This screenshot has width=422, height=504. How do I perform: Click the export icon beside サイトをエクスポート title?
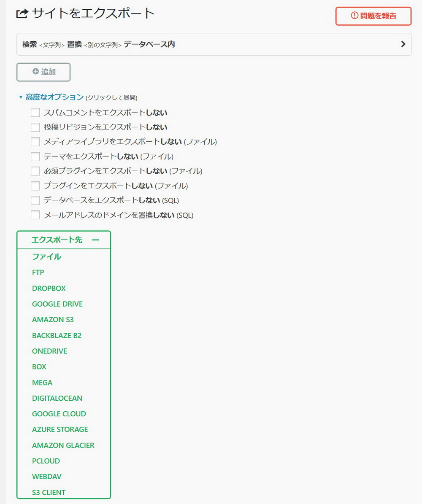(22, 14)
